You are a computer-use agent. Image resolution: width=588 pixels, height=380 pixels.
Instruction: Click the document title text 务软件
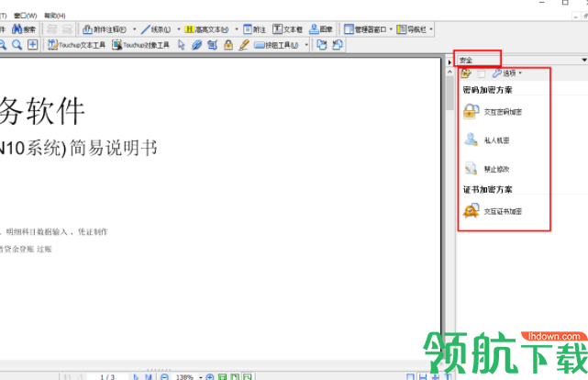coord(42,111)
